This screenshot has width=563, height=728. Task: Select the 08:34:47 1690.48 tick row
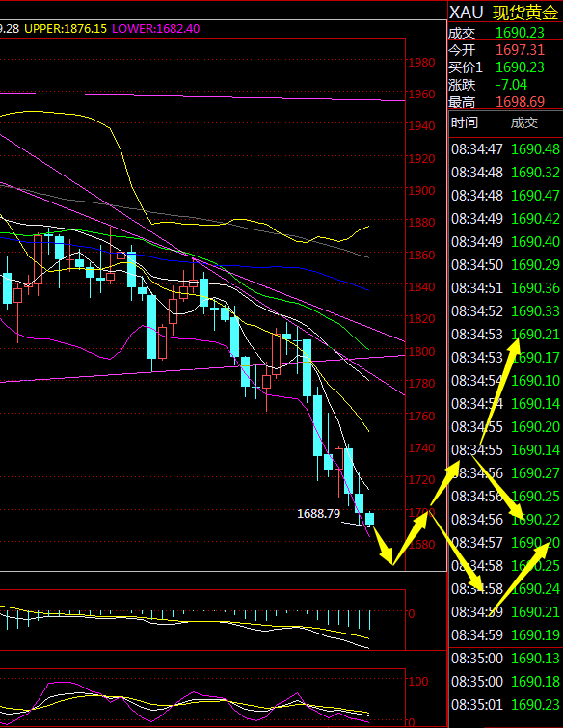[x=505, y=149]
